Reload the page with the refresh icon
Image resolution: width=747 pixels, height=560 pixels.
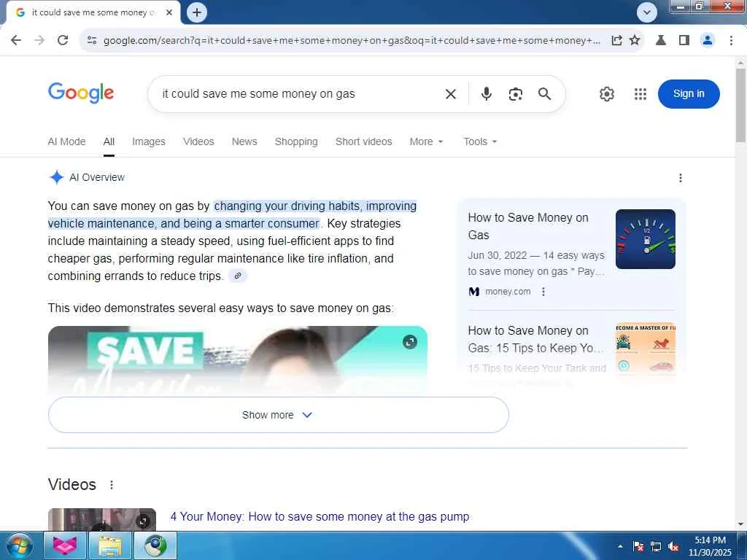click(63, 40)
